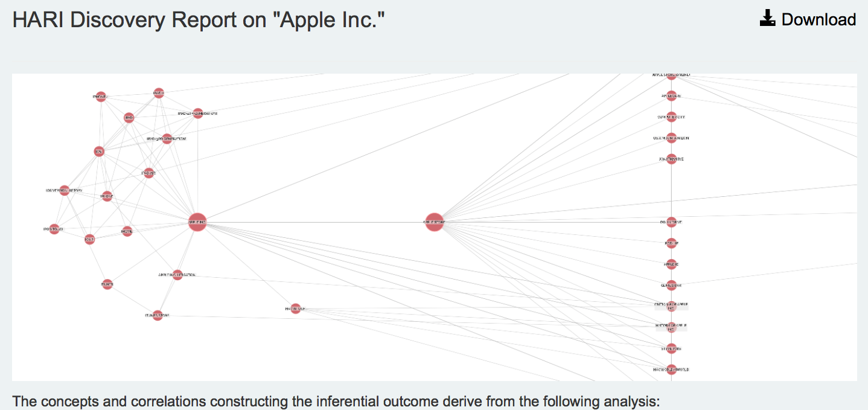868x410 pixels.
Task: Select the Macintosh node
Action: [295, 309]
